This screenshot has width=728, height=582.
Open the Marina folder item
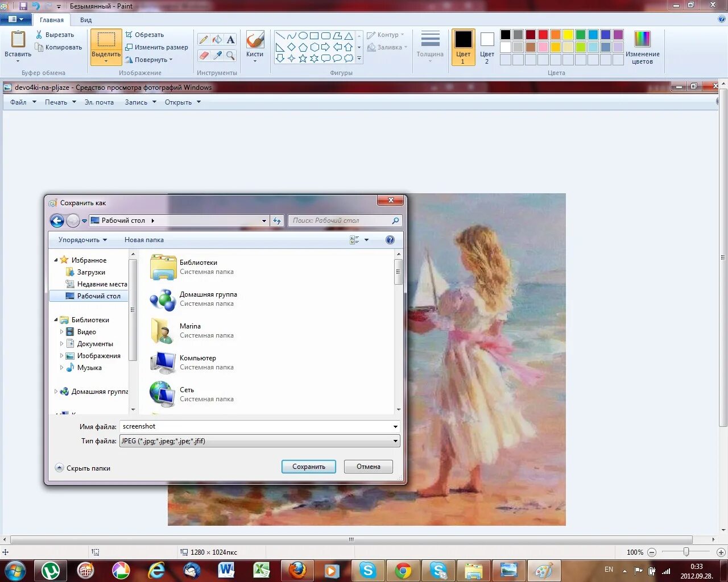pyautogui.click(x=192, y=331)
